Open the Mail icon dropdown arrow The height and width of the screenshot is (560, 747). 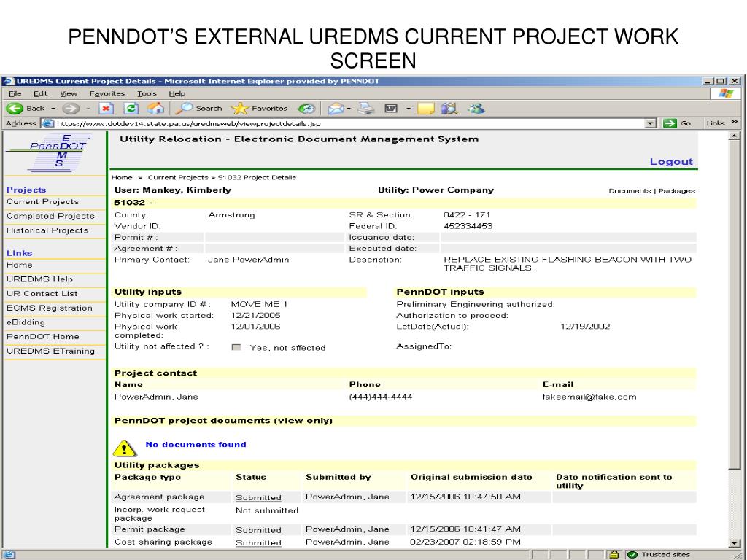(x=349, y=109)
